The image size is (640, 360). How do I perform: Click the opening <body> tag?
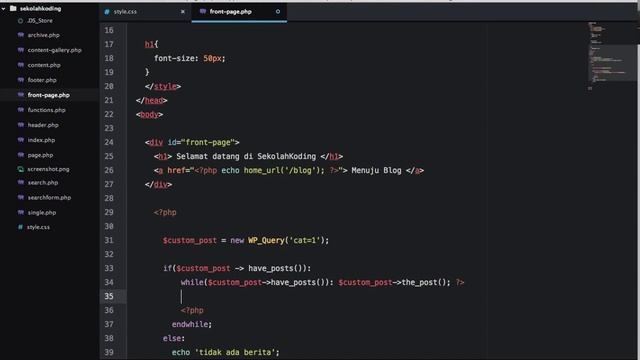coord(149,115)
